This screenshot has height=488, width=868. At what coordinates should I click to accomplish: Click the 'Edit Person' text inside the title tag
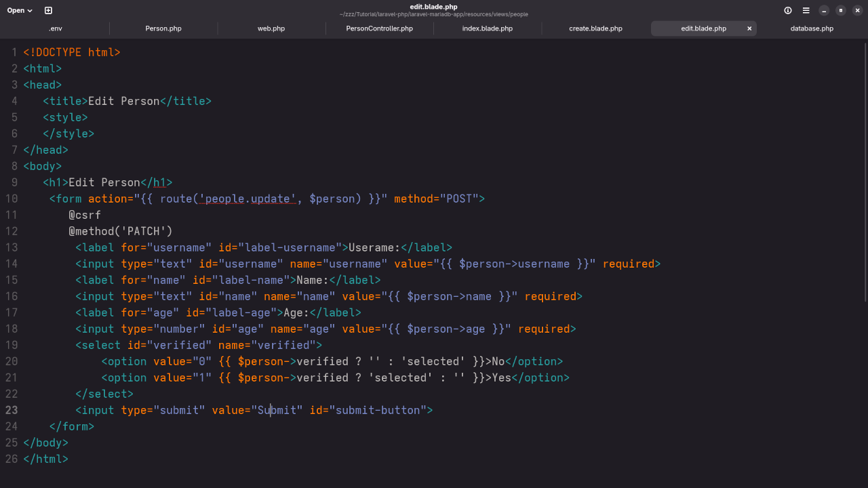click(123, 101)
